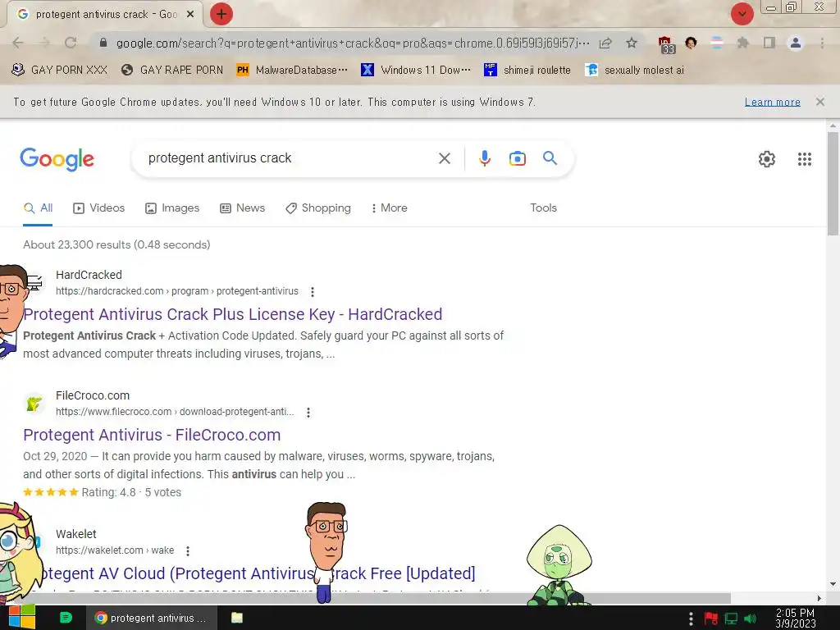The width and height of the screenshot is (840, 630).
Task: Click the round avatar extension icon
Action: tap(691, 43)
